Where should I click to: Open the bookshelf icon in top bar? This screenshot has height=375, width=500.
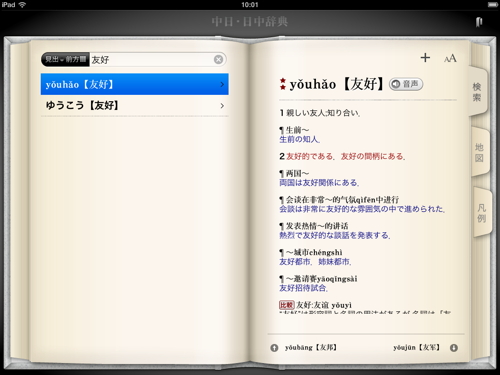coord(479,22)
